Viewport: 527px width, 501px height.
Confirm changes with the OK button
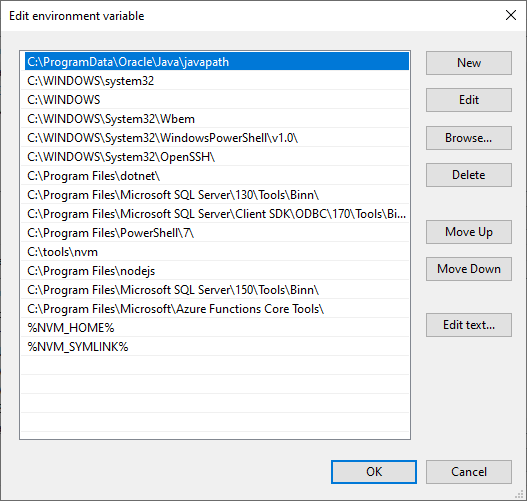[374, 472]
